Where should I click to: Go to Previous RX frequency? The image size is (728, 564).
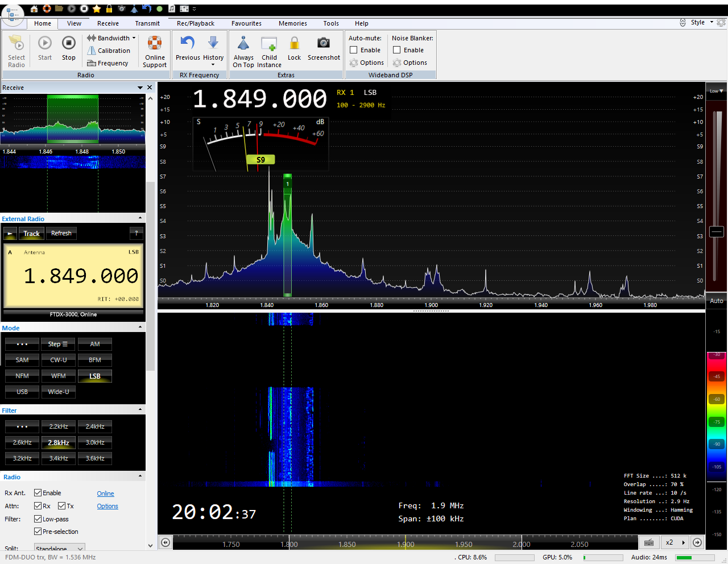click(x=188, y=44)
